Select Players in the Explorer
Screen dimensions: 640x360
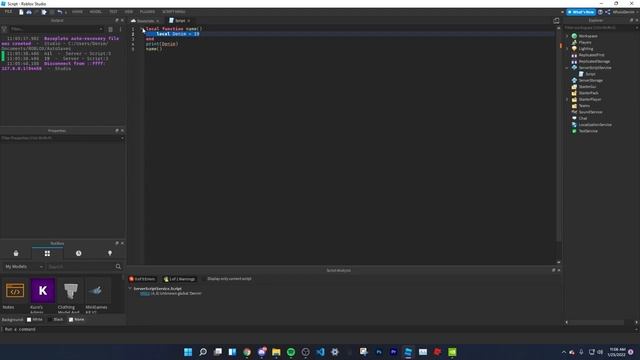click(x=584, y=42)
